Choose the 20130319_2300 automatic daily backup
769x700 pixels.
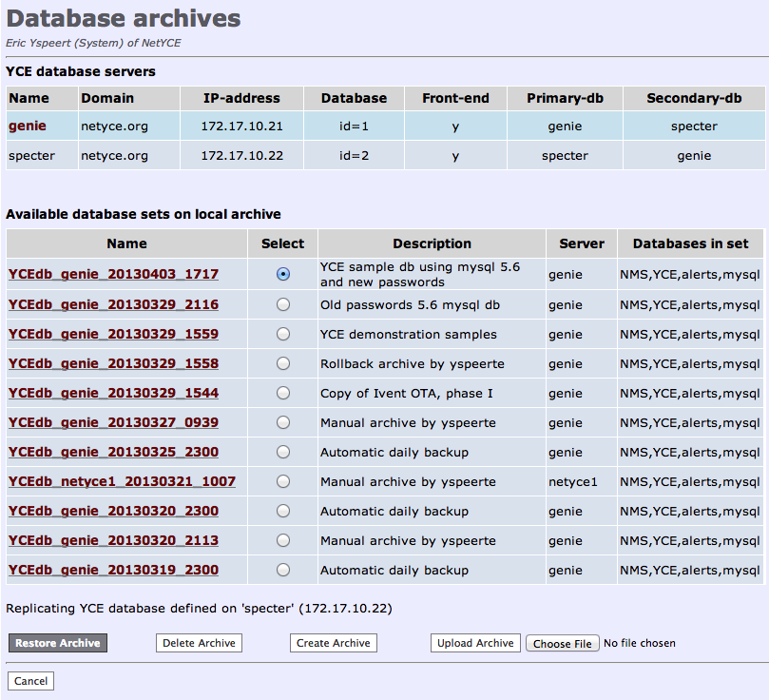coord(282,569)
